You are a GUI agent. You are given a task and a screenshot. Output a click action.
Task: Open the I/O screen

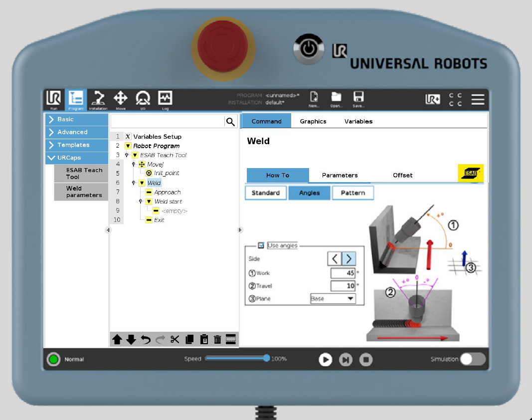pos(143,100)
